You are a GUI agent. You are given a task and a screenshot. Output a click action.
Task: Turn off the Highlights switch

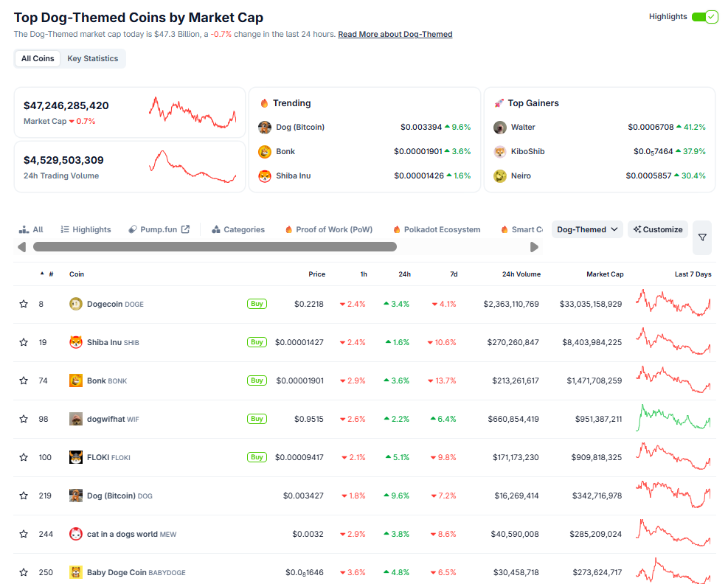pos(705,17)
